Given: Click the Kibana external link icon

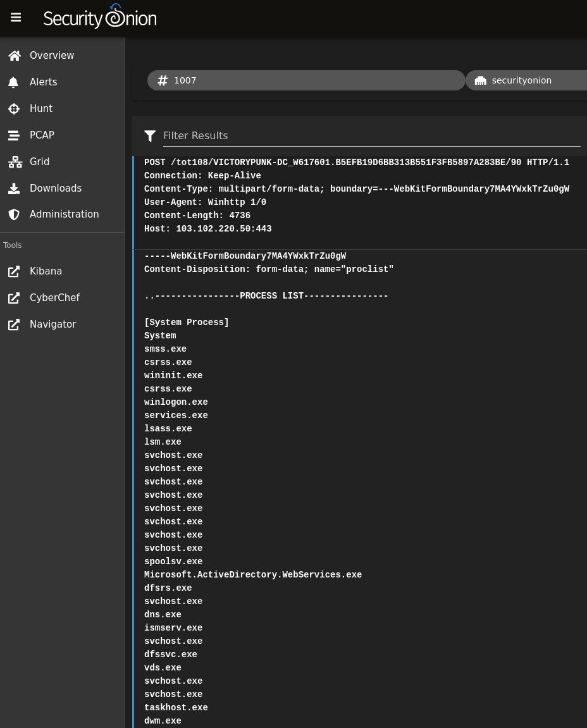Looking at the screenshot, I should click(x=14, y=271).
